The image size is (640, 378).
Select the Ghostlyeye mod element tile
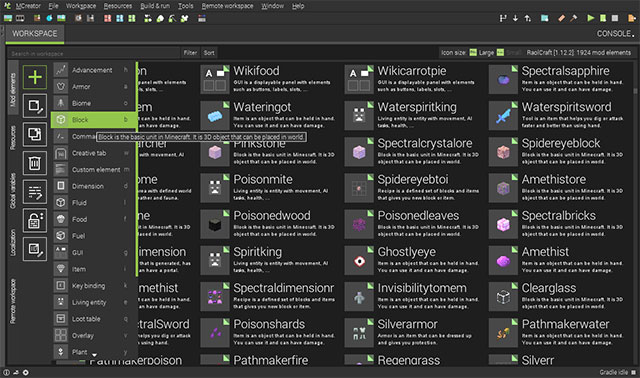[x=413, y=260]
